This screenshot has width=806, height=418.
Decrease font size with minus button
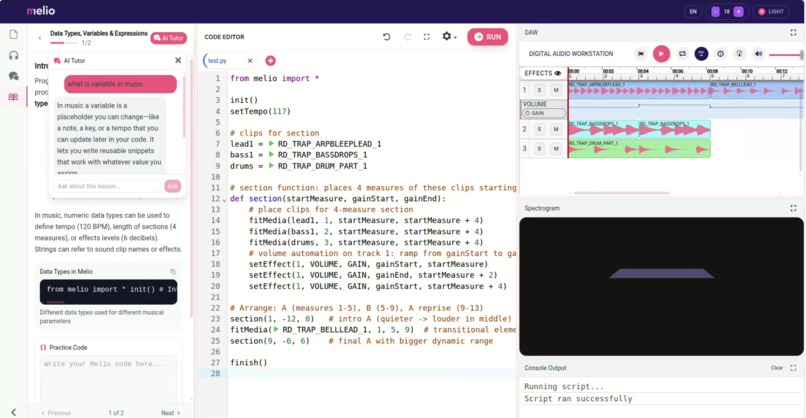[x=715, y=11]
